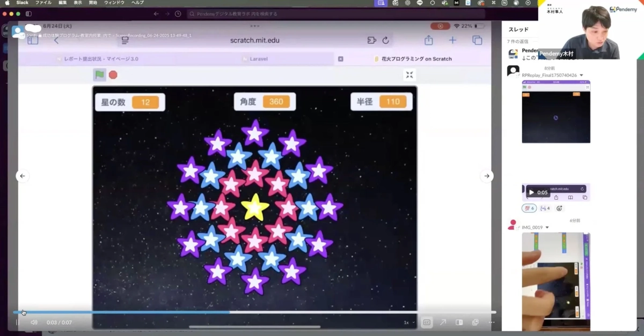
Task: Reload the scratch.mit.edu page
Action: (x=386, y=40)
